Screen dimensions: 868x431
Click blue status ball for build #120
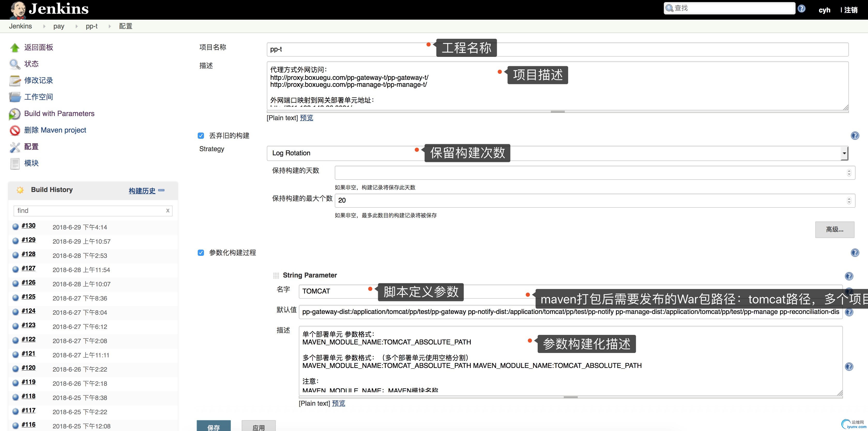pos(16,369)
